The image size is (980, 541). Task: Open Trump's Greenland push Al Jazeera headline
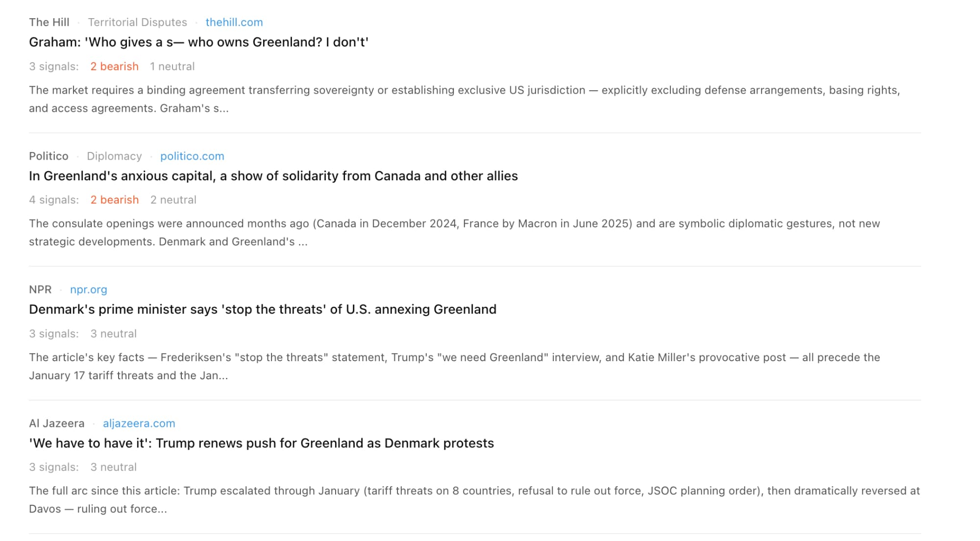[261, 443]
